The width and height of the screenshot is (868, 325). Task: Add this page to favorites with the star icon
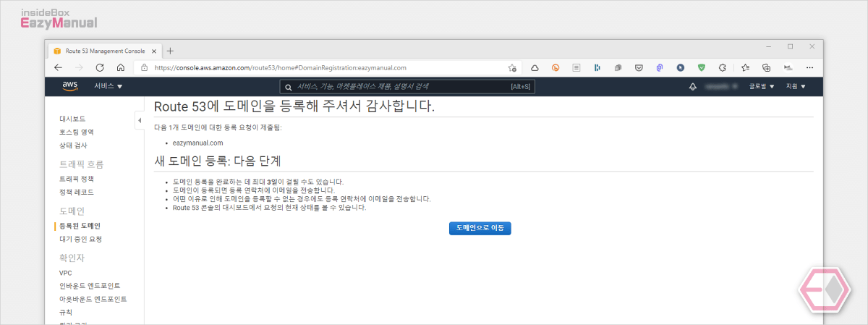point(512,67)
